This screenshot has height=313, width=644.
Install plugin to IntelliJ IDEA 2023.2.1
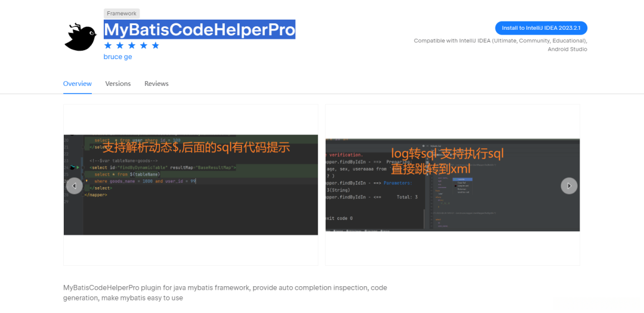541,28
